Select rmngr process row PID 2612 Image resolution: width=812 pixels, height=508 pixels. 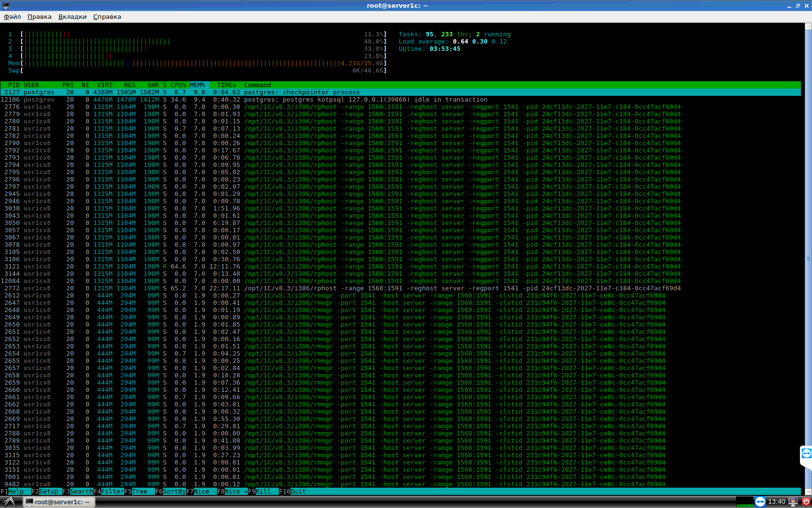(400, 296)
